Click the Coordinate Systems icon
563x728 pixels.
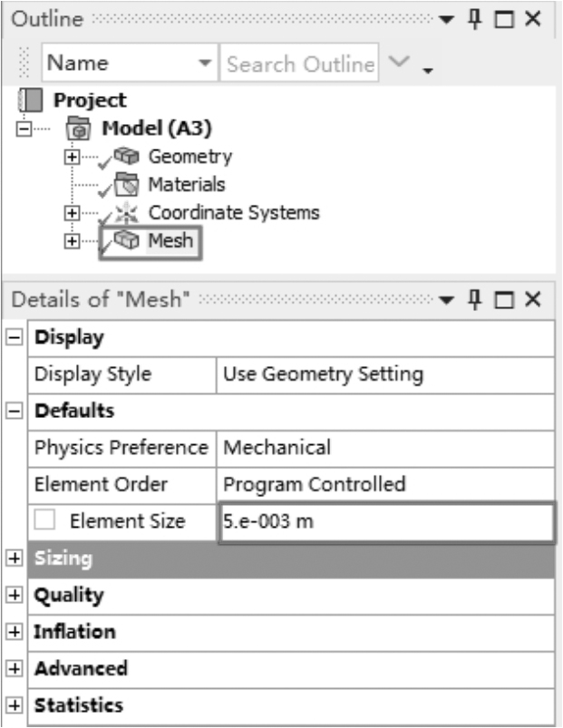125,214
